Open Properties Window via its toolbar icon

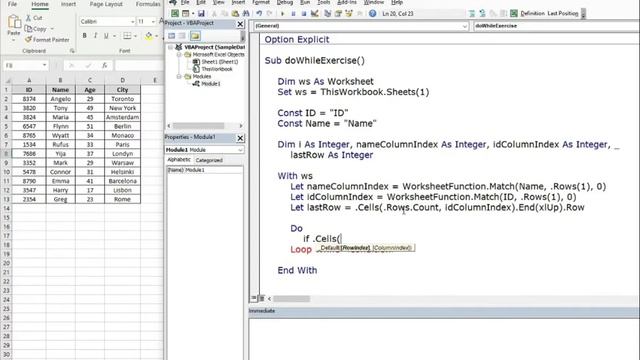click(x=338, y=13)
